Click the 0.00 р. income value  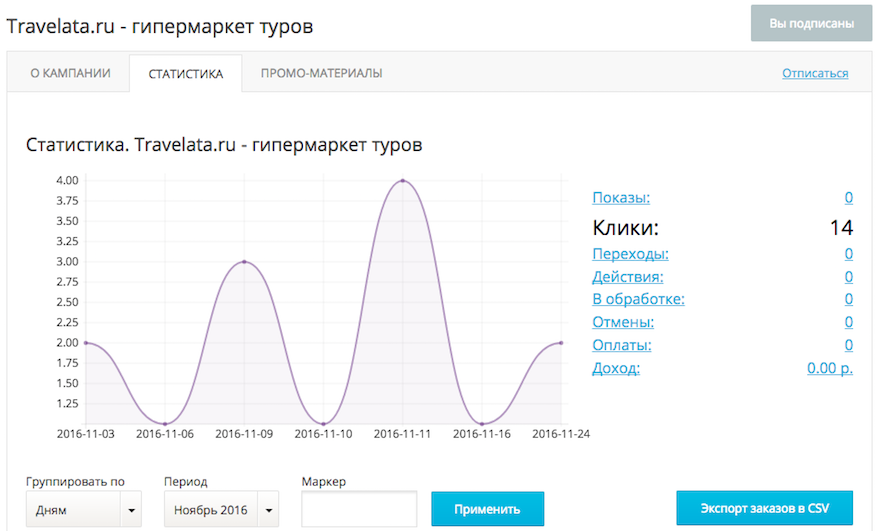pos(829,368)
